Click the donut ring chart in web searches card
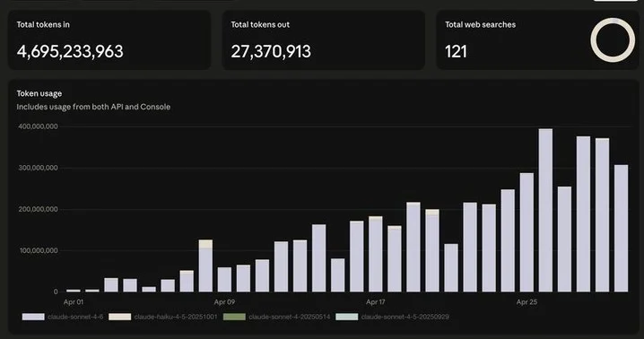Viewport: 644px width, 339px height. [x=613, y=40]
